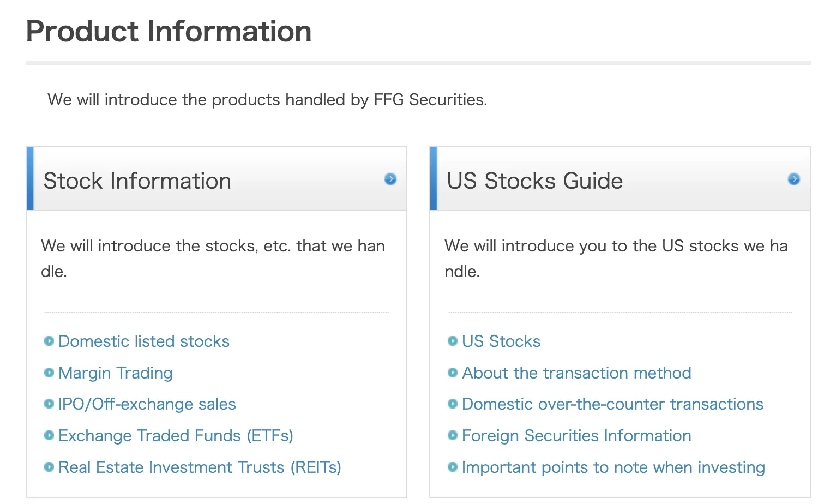This screenshot has height=504, width=818.
Task: Click bullet icon beside Domestic listed stocks
Action: [x=49, y=341]
